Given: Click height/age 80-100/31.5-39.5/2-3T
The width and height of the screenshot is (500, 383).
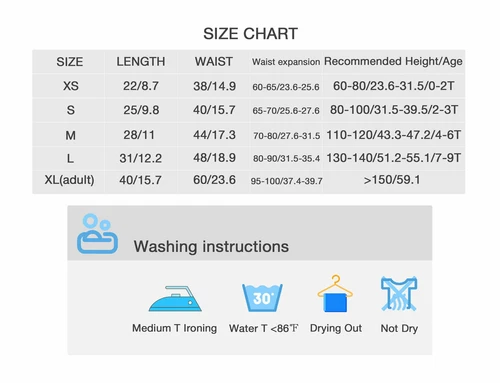Looking at the screenshot, I should pos(394,110).
